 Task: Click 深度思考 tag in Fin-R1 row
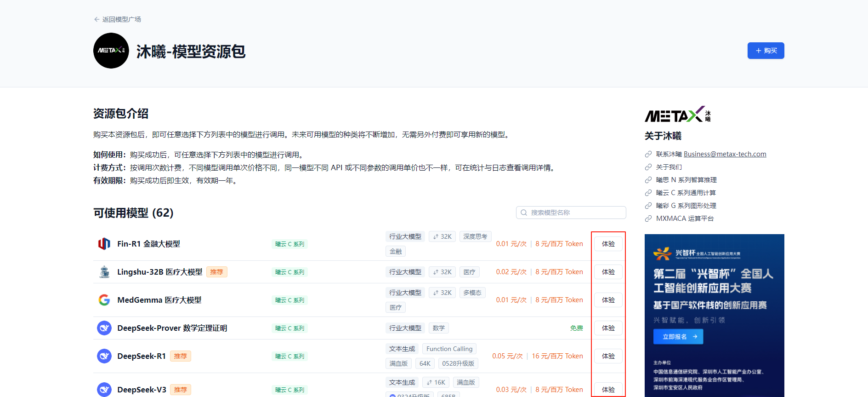475,236
